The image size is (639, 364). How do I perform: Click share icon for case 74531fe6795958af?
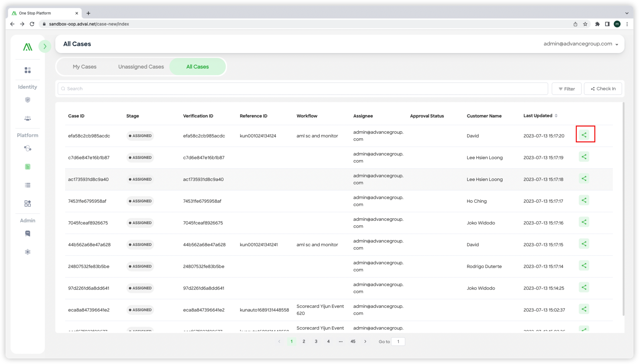584,200
